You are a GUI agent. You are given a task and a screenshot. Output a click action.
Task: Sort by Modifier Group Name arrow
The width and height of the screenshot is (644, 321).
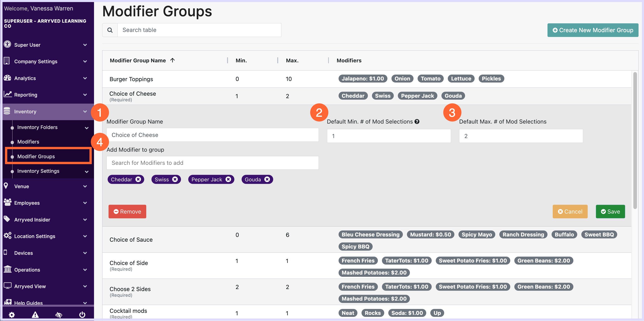click(x=173, y=60)
